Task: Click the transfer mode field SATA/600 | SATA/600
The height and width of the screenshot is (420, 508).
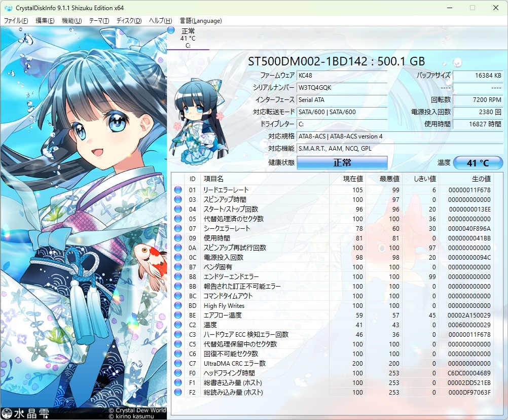Action: tap(342, 112)
